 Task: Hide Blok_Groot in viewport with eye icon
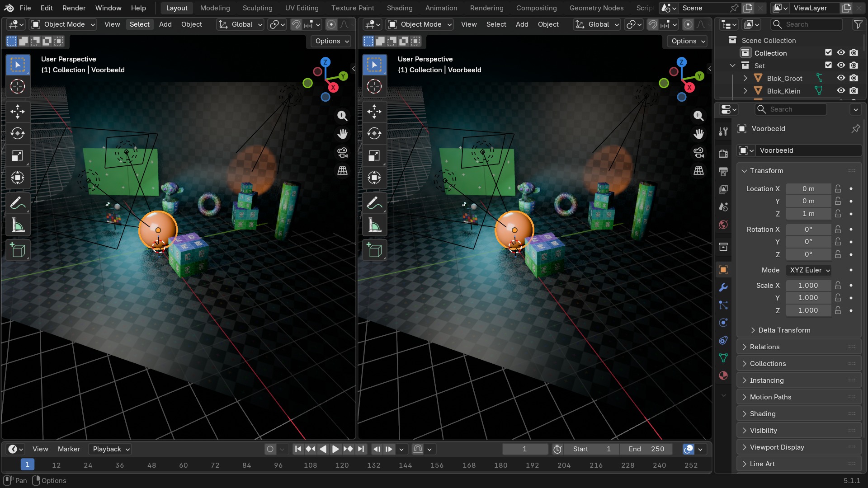841,78
